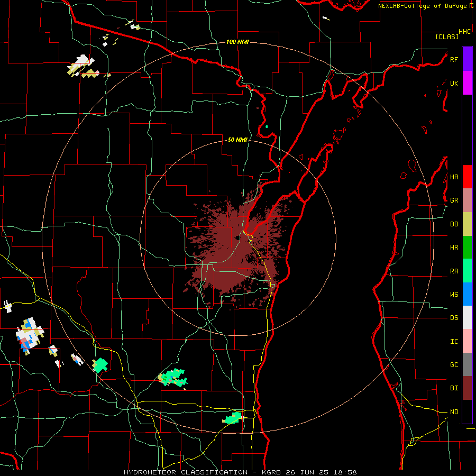Click the UK legend label
This screenshot has height=476, width=476.
(x=454, y=83)
